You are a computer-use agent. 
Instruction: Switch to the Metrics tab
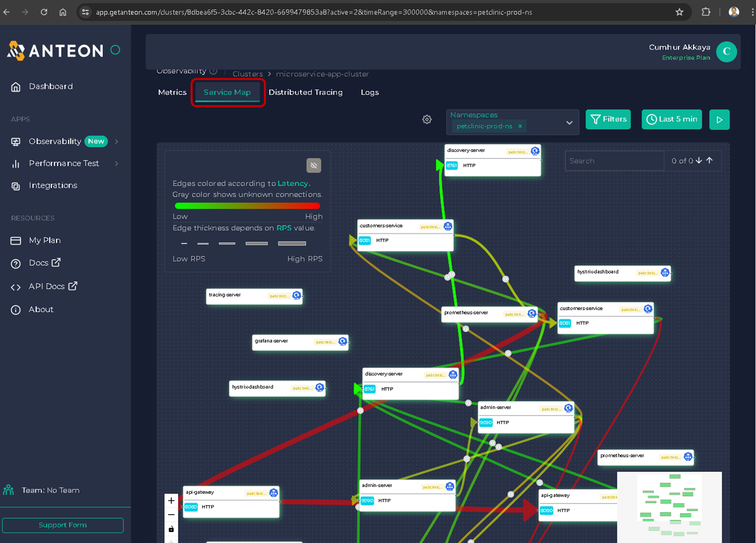[x=172, y=92]
